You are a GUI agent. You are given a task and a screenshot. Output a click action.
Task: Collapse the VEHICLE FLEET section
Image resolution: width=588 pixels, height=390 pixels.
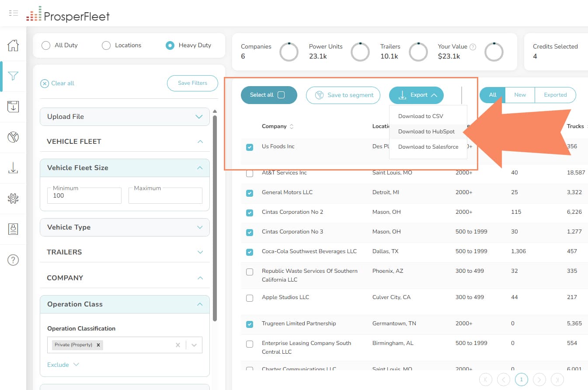pos(125,142)
